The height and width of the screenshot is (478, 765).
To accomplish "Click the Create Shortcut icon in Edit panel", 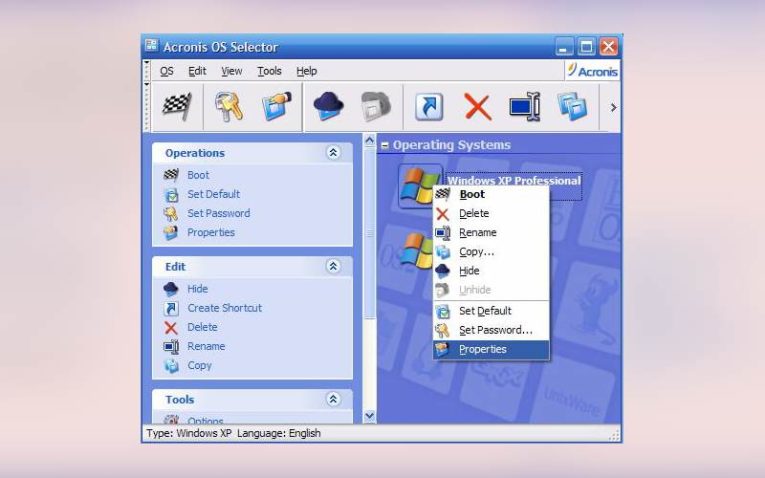I will 171,308.
